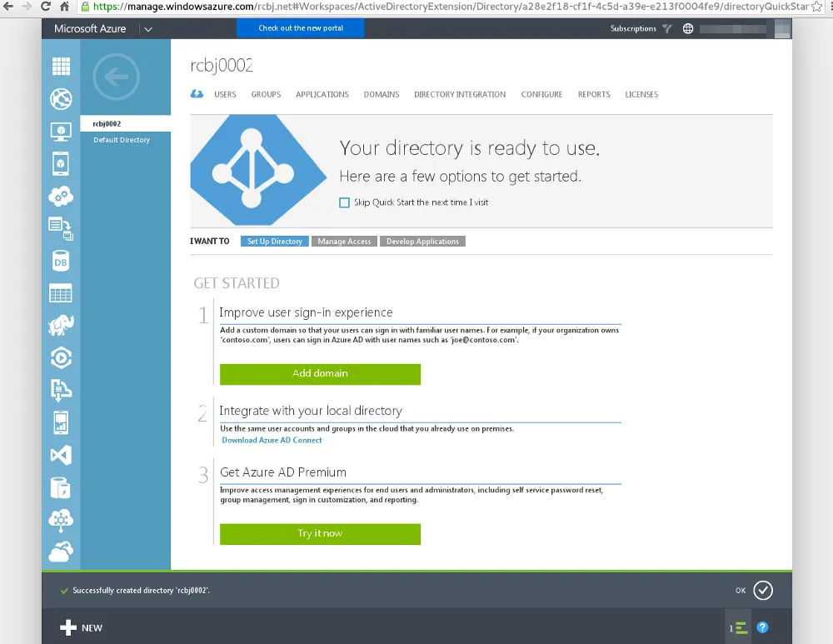Click the user account avatar in header
Screen dimensions: 833x644
[782, 28]
